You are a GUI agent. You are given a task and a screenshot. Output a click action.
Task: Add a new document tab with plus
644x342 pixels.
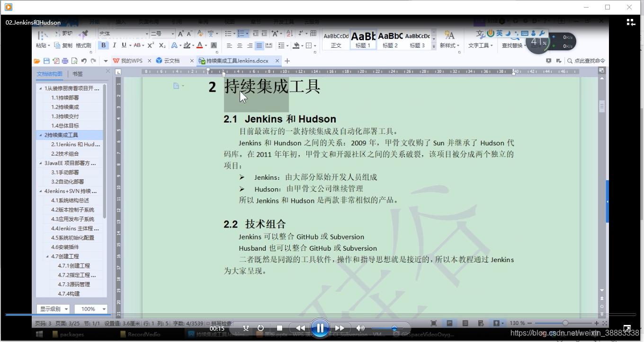pos(287,61)
